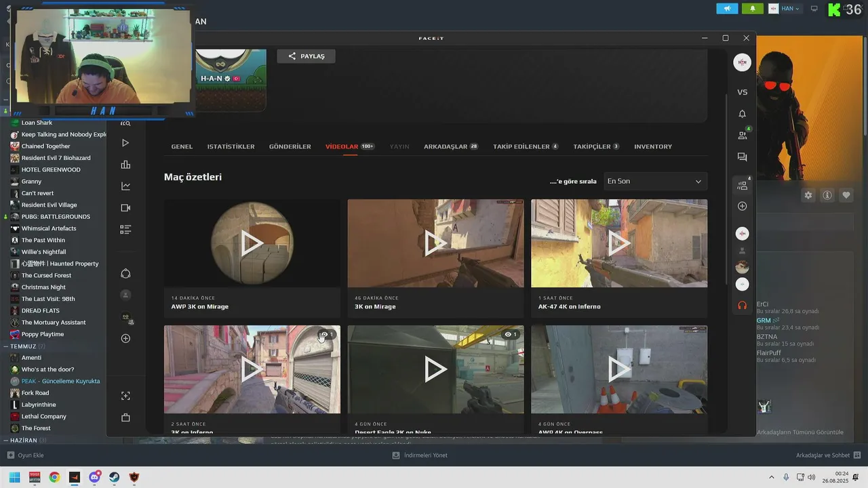Select Chained Together in Steam library
Image resolution: width=868 pixels, height=488 pixels.
pos(45,146)
